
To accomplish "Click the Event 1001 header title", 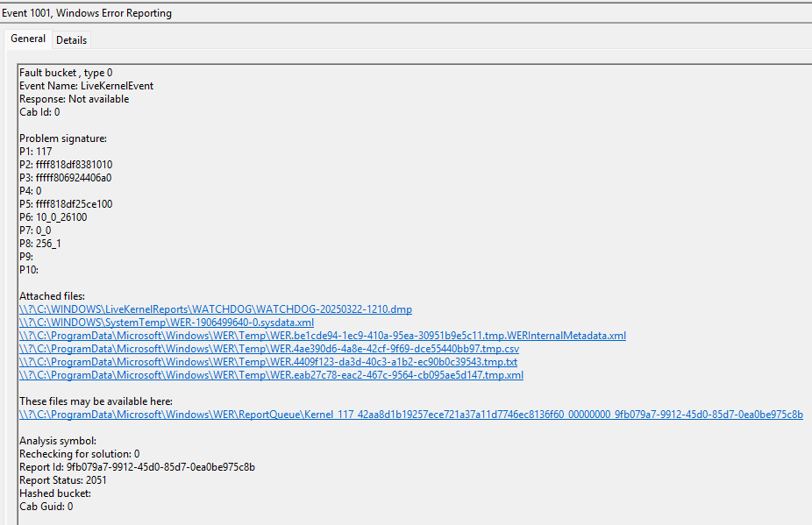I will pos(86,13).
